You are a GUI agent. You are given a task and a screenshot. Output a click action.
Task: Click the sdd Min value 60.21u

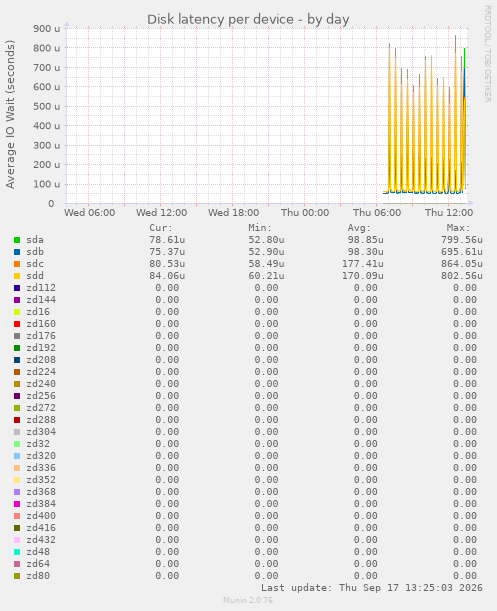coord(266,275)
